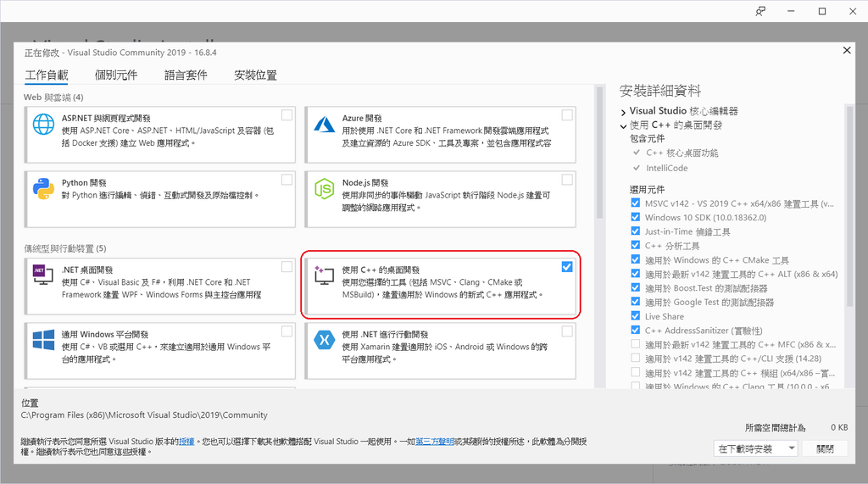Screen dimensions: 868x484
Task: Check the .NET desktop development workload
Action: point(287,266)
